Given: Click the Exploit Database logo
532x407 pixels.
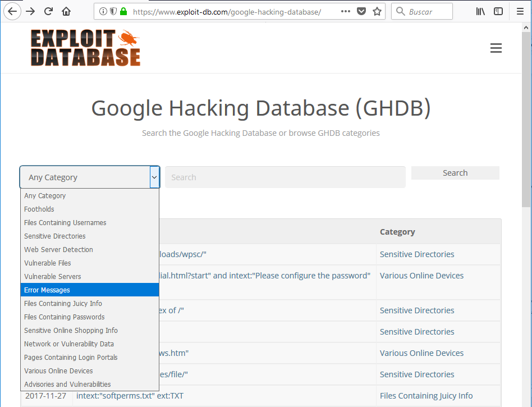Looking at the screenshot, I should [x=85, y=48].
